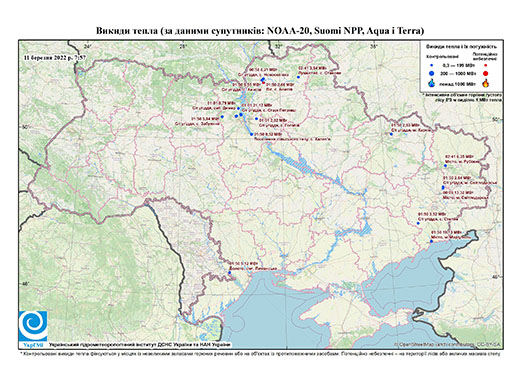Select the blue flame icon in legend
520x368 pixels.
point(432,83)
